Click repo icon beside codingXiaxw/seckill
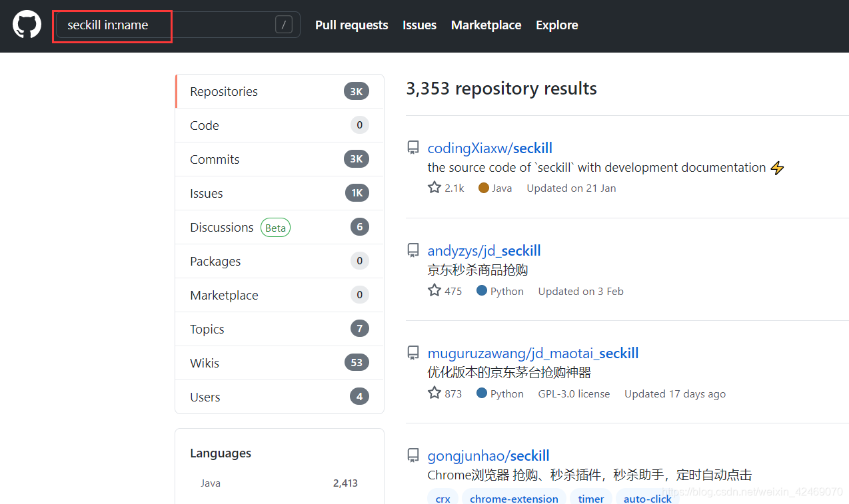 [413, 148]
